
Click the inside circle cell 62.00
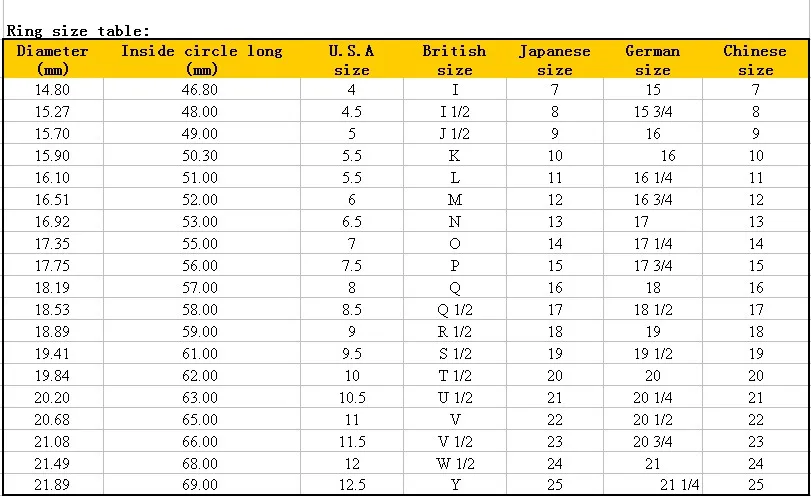[x=200, y=376]
